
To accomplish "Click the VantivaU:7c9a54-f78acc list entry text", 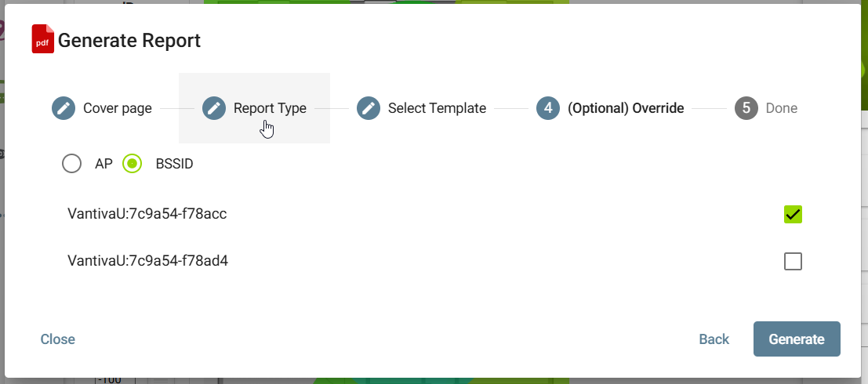I will coord(147,213).
